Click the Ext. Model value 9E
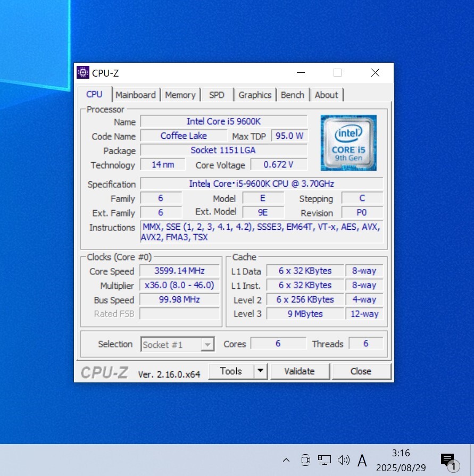Screen dimensions: 474x476 click(263, 212)
